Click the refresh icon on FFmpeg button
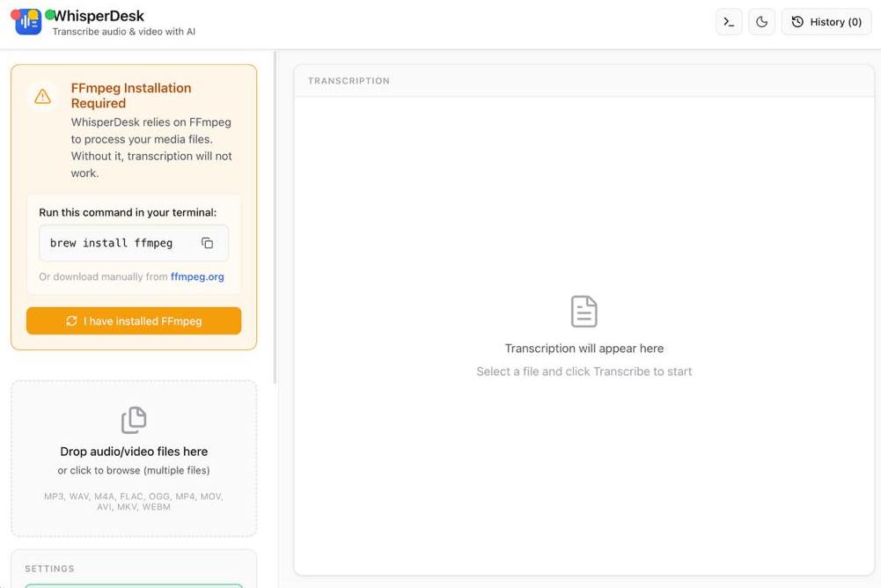The height and width of the screenshot is (588, 881). [x=72, y=321]
